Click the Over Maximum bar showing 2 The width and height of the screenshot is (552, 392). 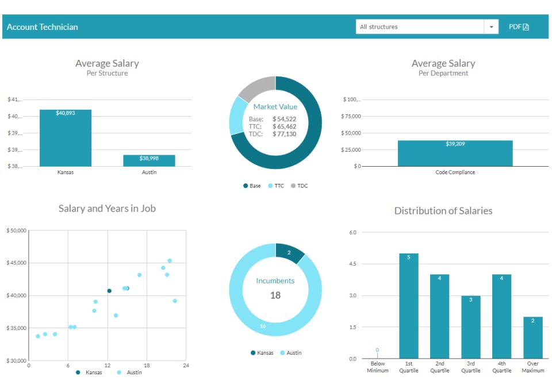pyautogui.click(x=532, y=337)
